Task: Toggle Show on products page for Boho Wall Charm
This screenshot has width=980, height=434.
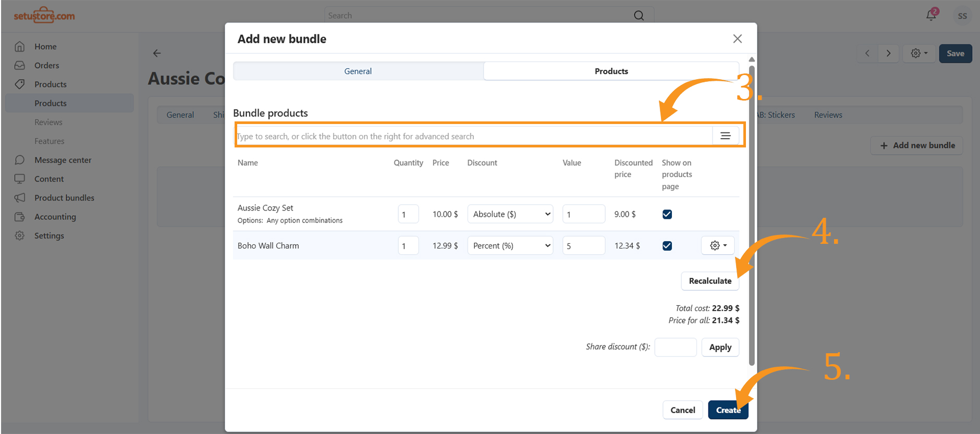Action: (x=667, y=246)
